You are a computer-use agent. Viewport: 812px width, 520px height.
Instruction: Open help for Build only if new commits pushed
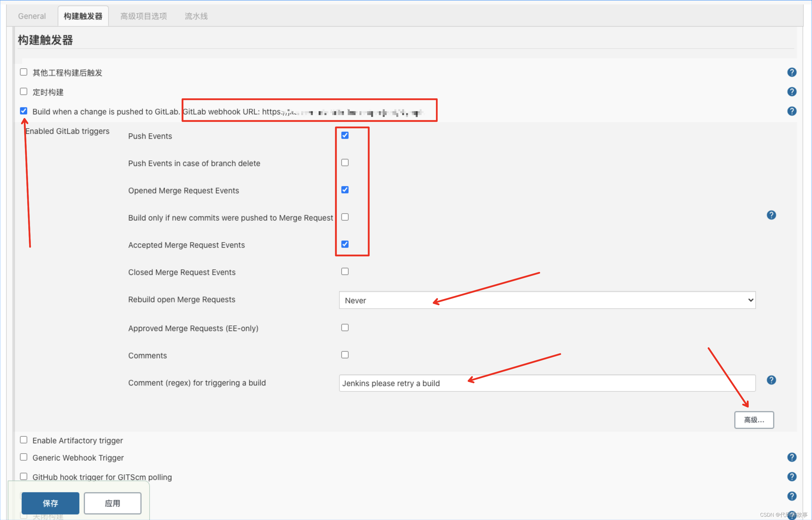tap(771, 215)
